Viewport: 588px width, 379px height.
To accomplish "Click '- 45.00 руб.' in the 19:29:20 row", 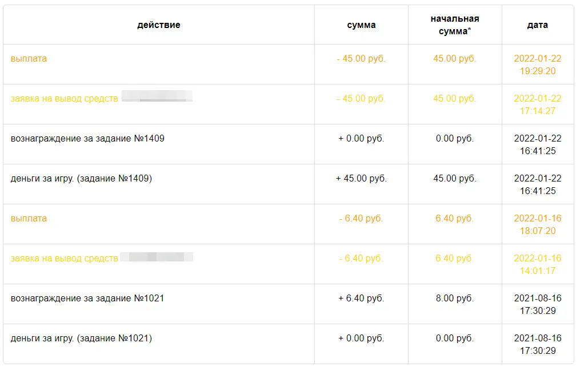I will pos(361,59).
